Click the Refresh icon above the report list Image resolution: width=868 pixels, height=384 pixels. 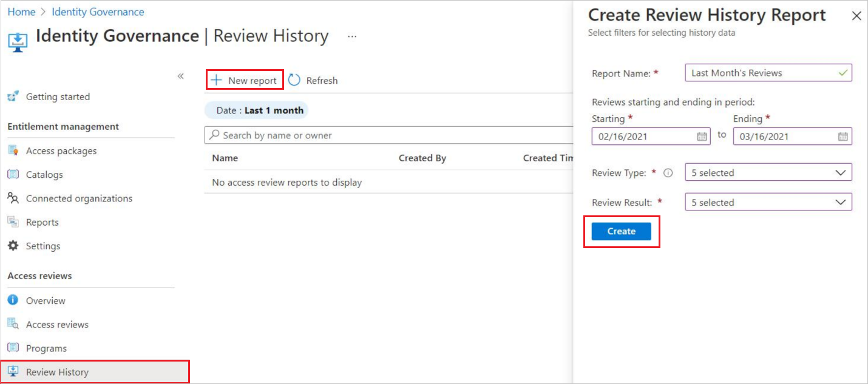(295, 79)
